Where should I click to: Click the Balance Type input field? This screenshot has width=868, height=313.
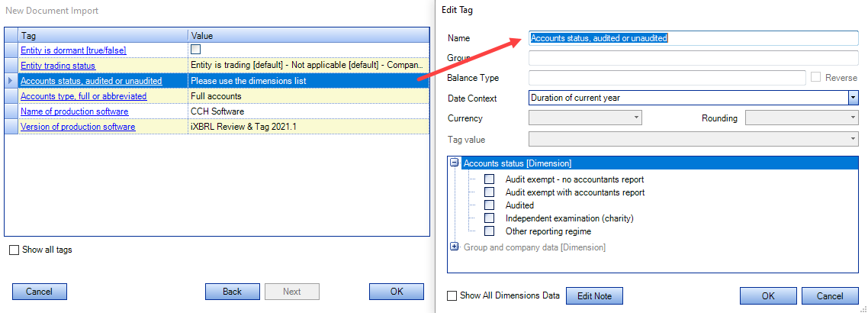point(667,78)
